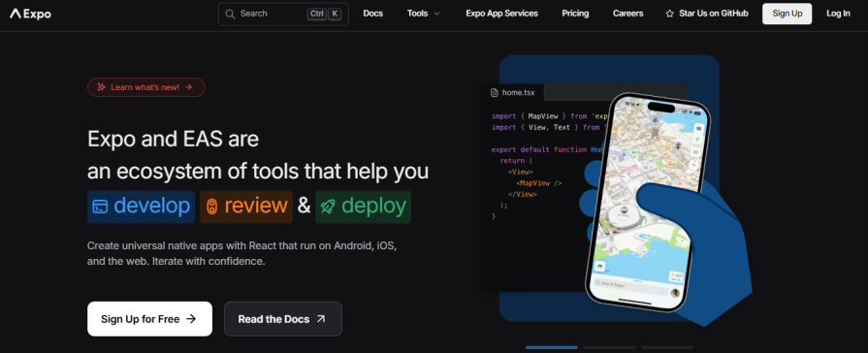Click the Expo logo icon
The image size is (868, 353).
[x=15, y=14]
